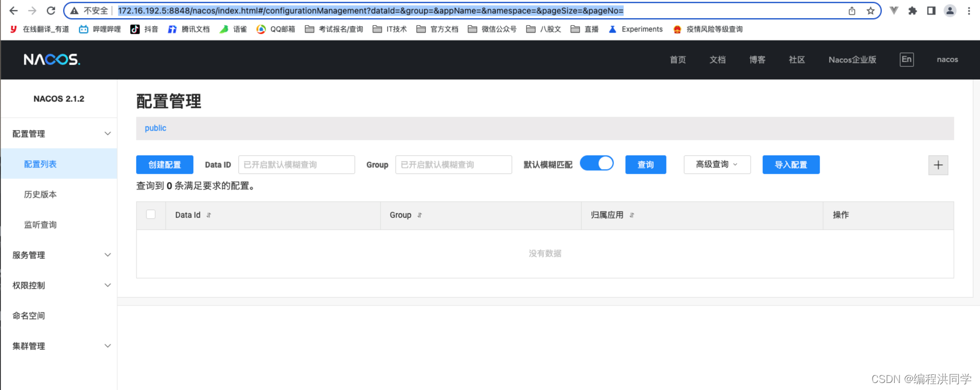Switch language using the En icon
Viewport: 980px width, 390px height.
point(906,60)
